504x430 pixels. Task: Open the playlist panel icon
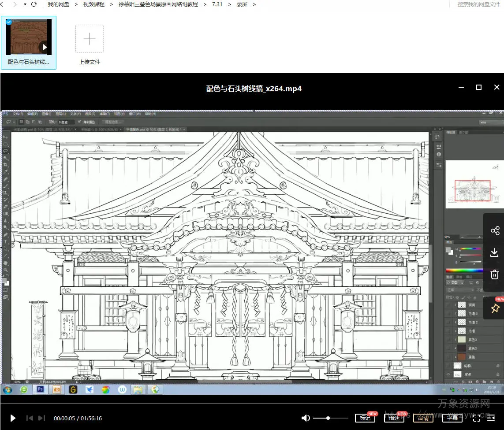coord(491,418)
